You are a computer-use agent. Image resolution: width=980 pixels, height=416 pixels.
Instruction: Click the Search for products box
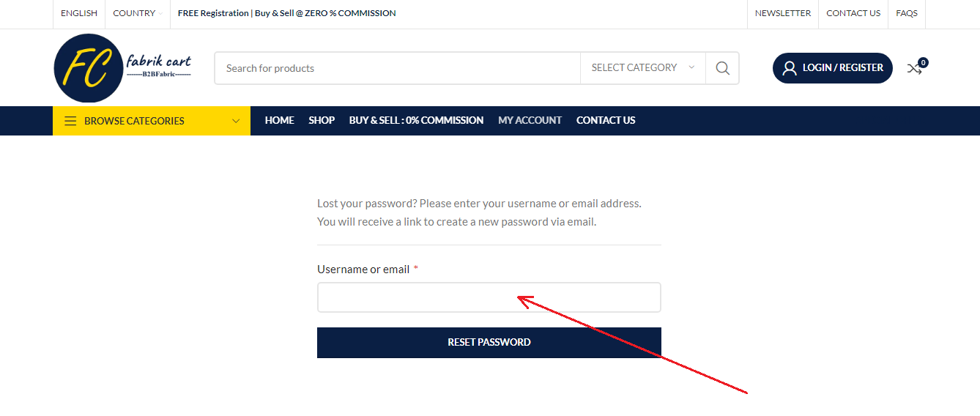click(398, 68)
